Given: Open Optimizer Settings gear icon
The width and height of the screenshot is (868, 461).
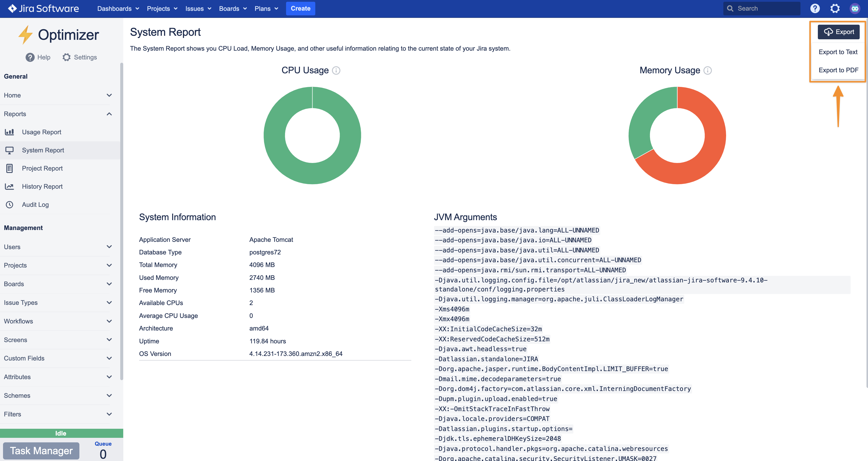Looking at the screenshot, I should 66,57.
